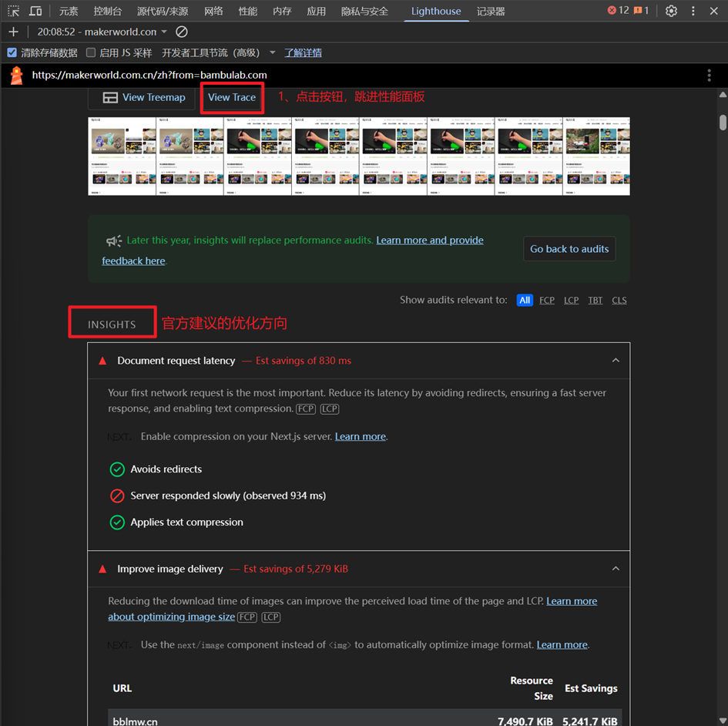The image size is (728, 726).
Task: Open the 内存 tab
Action: pyautogui.click(x=282, y=11)
